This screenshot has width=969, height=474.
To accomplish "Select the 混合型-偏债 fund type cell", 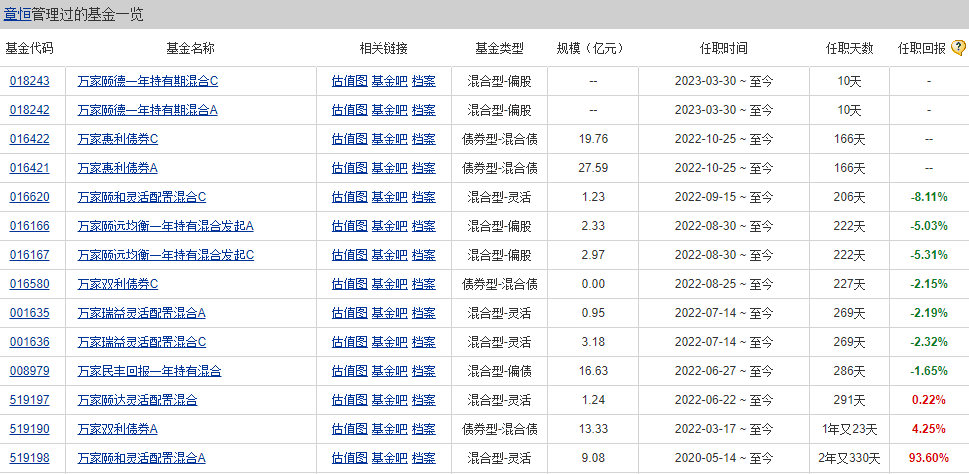I will pyautogui.click(x=499, y=371).
